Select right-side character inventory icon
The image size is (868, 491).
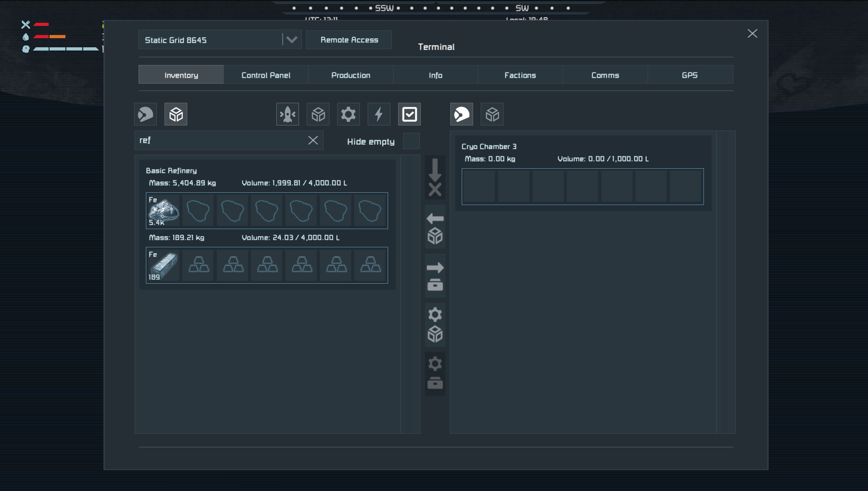coord(462,114)
